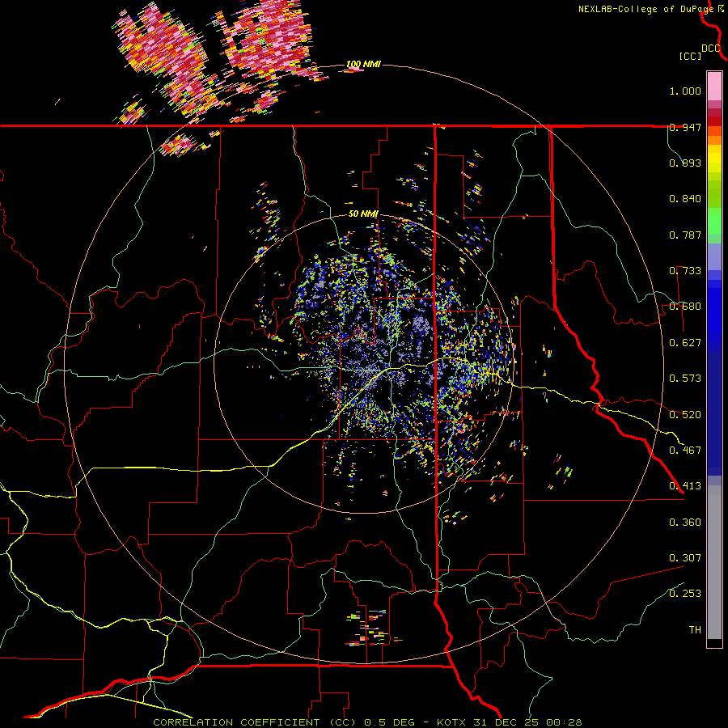Click the 0.360 scale label
This screenshot has width=728, height=728.
click(685, 522)
